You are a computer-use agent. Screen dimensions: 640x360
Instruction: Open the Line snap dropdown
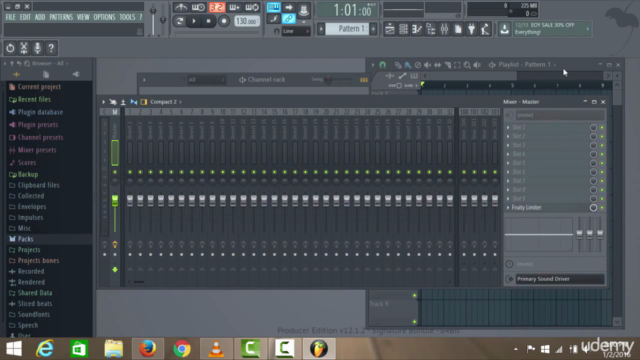tap(296, 31)
